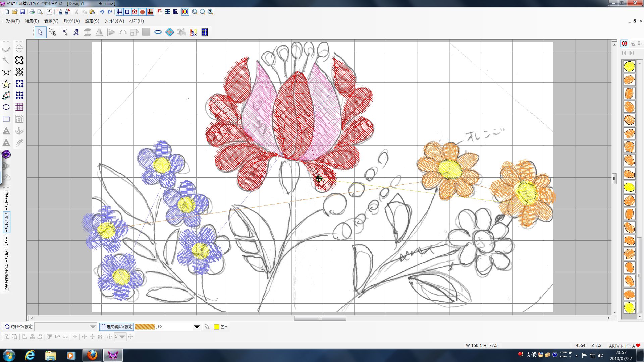The image size is (644, 362).
Task: Click the Windows Start button
Action: pos(9,355)
